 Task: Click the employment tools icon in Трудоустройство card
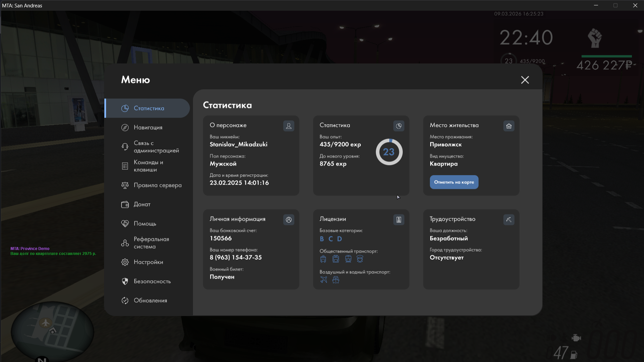(x=509, y=220)
